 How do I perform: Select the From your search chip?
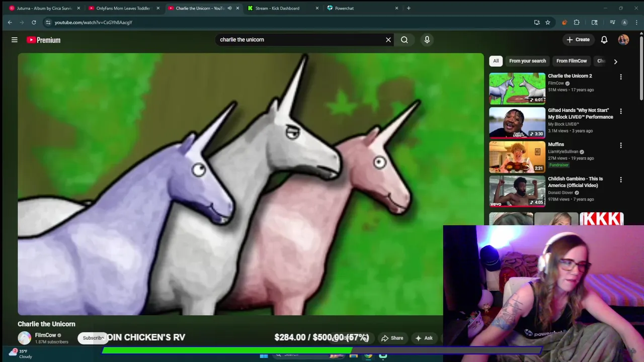[527, 61]
